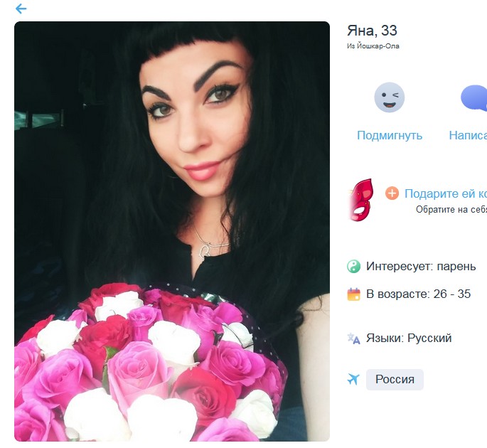Click the Написать message link

[x=468, y=135]
